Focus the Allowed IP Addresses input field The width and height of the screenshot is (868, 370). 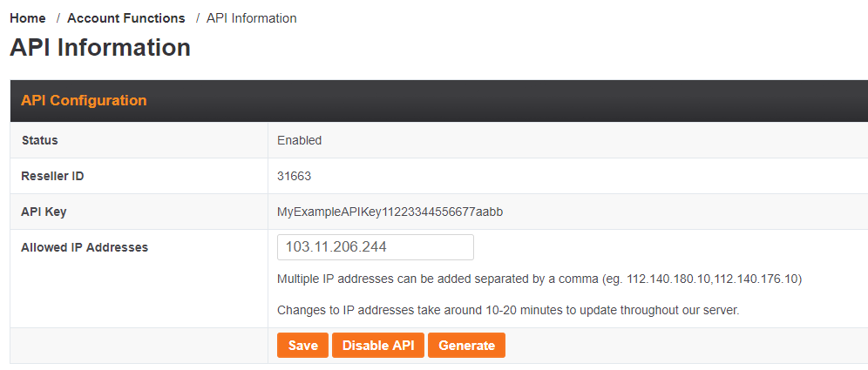375,247
